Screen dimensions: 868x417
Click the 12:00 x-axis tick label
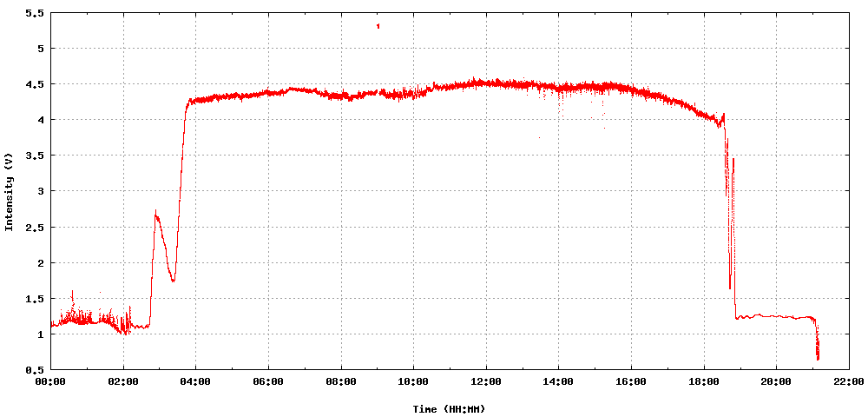486,381
